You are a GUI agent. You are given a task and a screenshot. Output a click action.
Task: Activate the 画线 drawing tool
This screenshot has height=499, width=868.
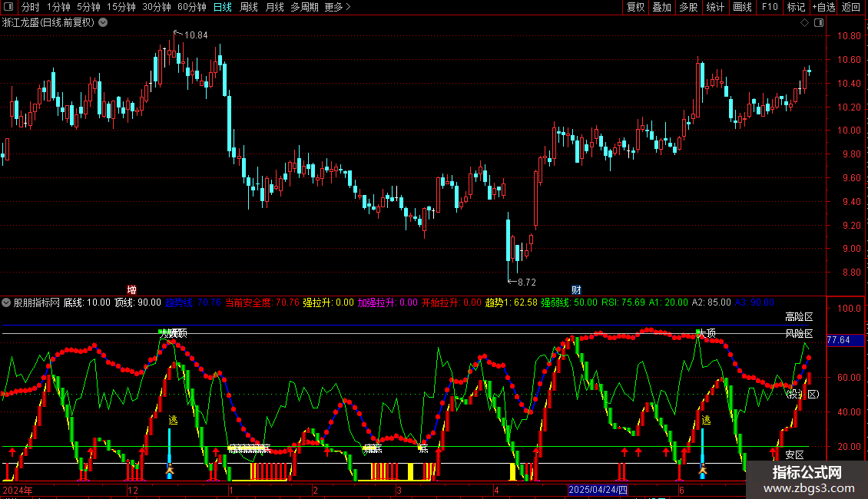tap(742, 7)
